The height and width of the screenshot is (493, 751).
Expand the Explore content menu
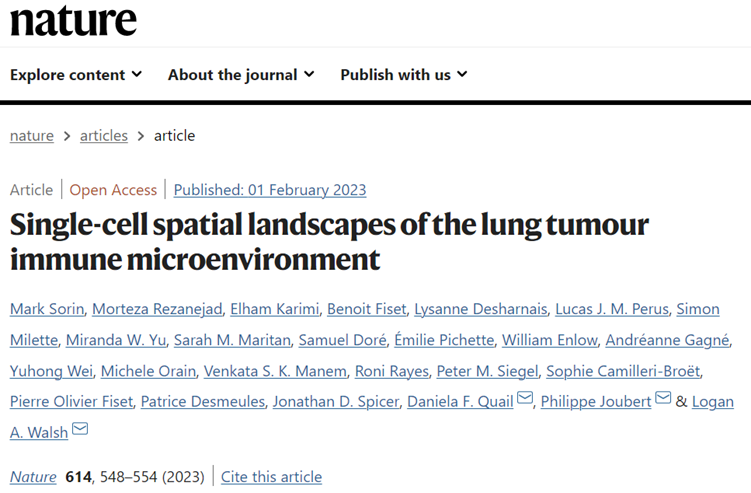[x=76, y=75]
